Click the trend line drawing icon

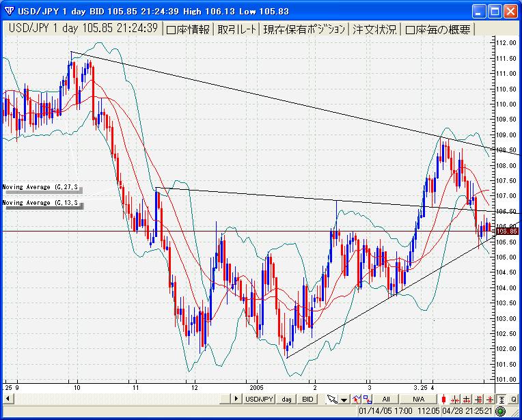[356, 399]
